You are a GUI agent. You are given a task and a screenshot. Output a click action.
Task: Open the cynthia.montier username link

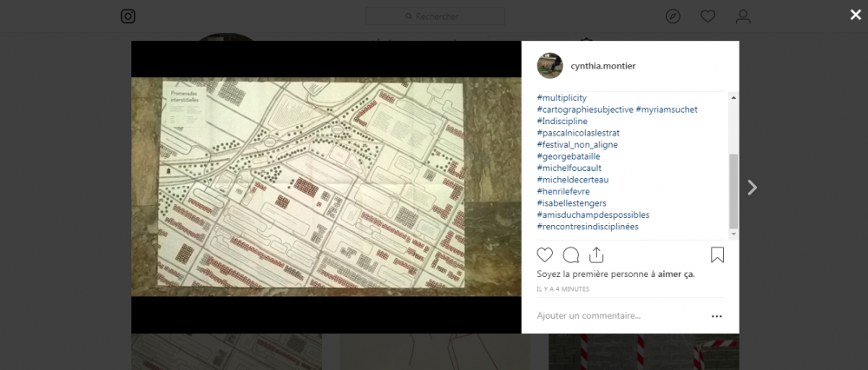(603, 66)
